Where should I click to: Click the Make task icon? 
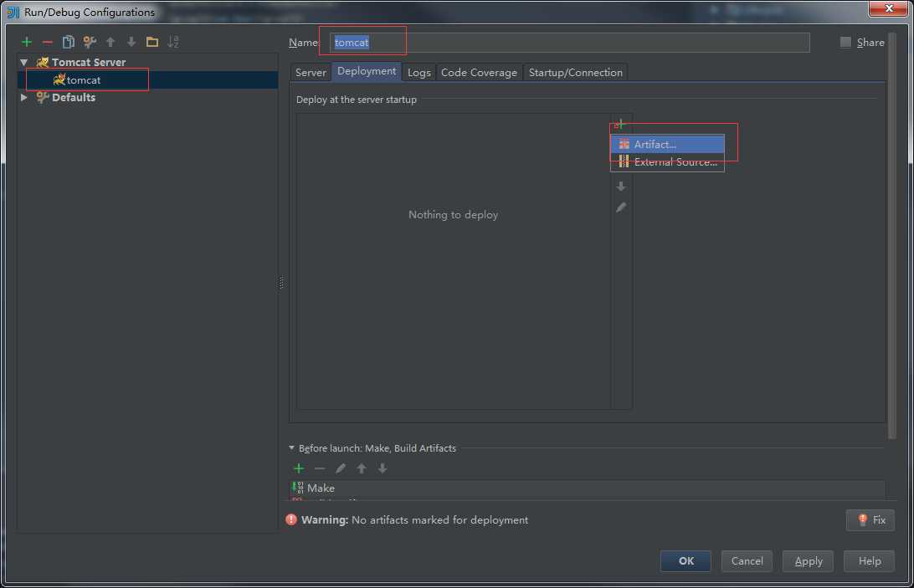click(298, 488)
